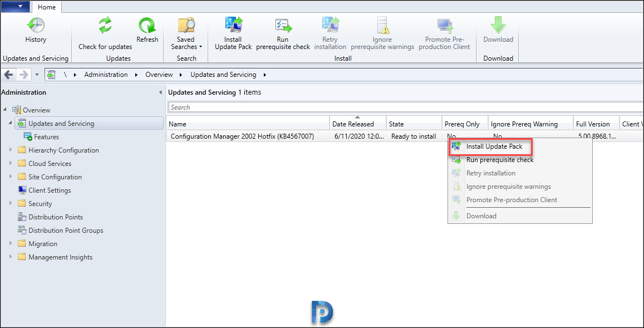Expand the Hierarchy Configuration folder
The width and height of the screenshot is (644, 328).
11,150
